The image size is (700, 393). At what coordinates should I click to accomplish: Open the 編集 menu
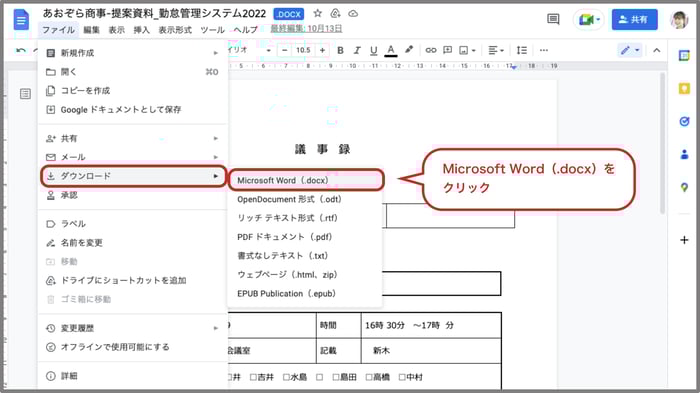coord(92,30)
